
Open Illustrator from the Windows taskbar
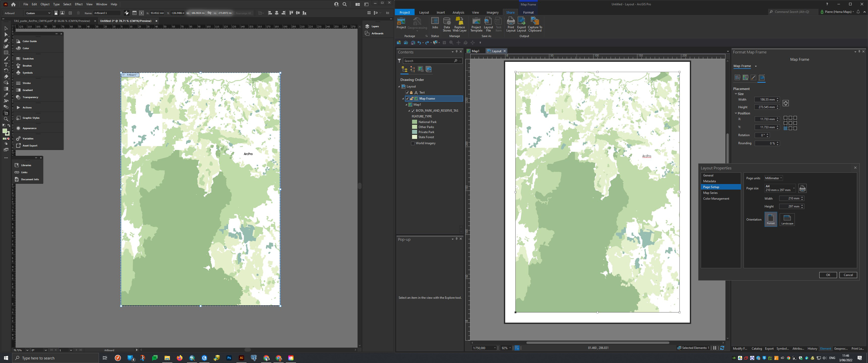[241, 358]
